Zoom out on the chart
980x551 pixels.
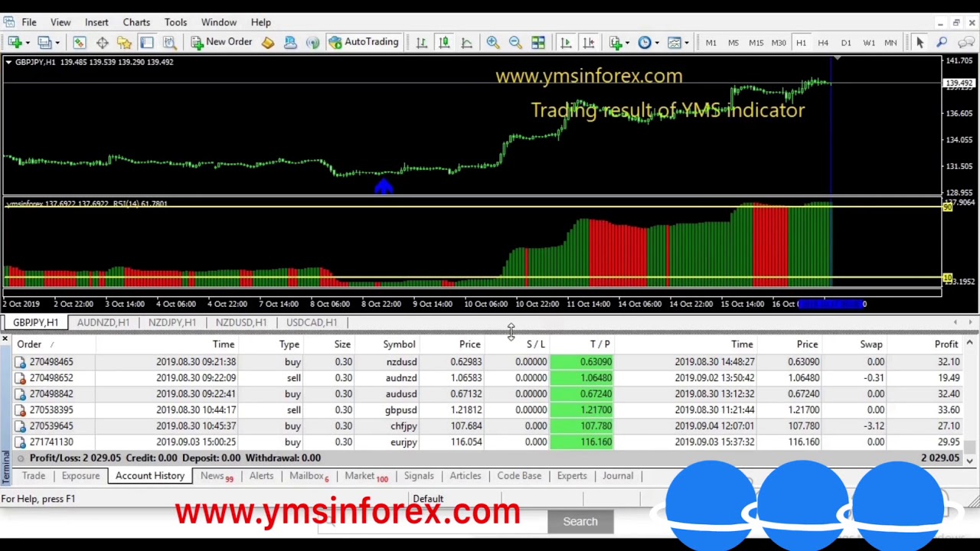coord(515,42)
